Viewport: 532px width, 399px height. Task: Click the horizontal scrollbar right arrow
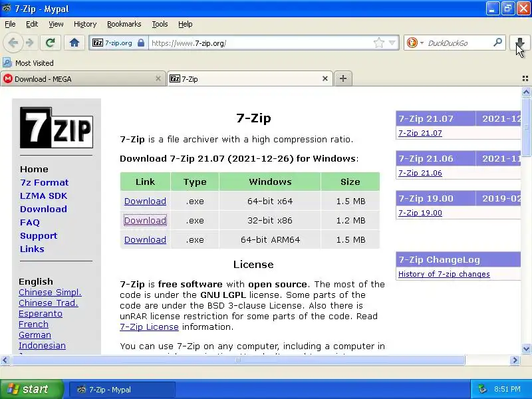(x=515, y=360)
